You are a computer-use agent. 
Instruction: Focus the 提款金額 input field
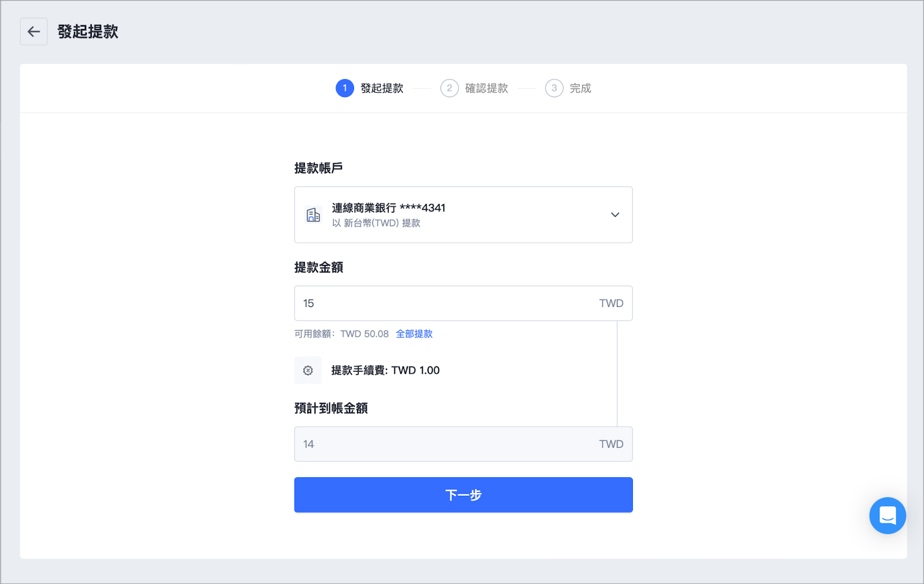pos(463,303)
